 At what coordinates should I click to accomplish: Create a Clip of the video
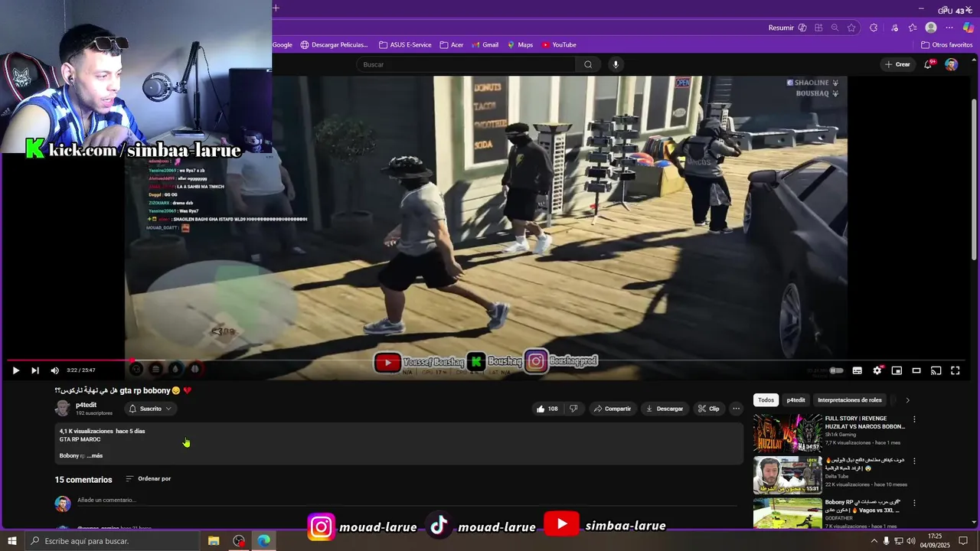coord(708,409)
